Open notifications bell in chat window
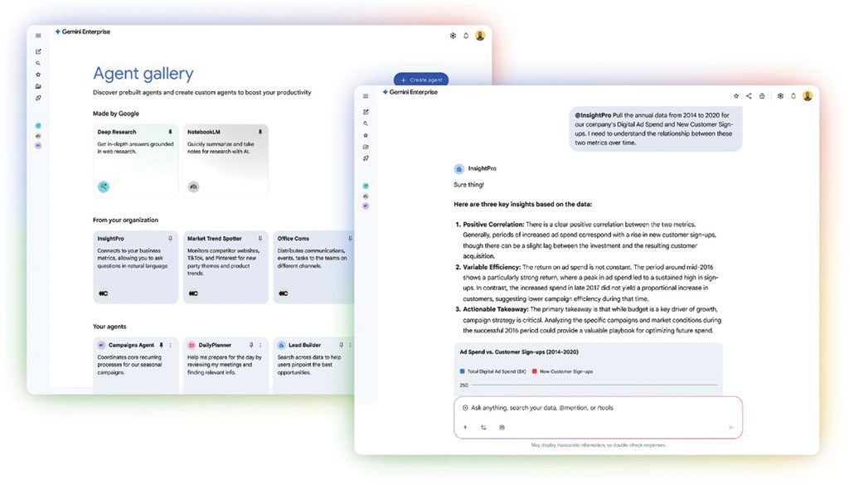This screenshot has height=504, width=849. (x=793, y=96)
